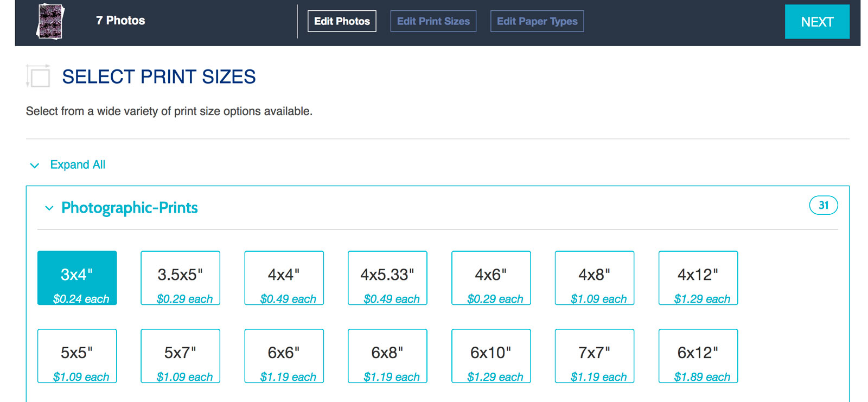Expand all categories via chevron arrow
Image resolution: width=868 pixels, height=402 pixels.
[x=35, y=165]
